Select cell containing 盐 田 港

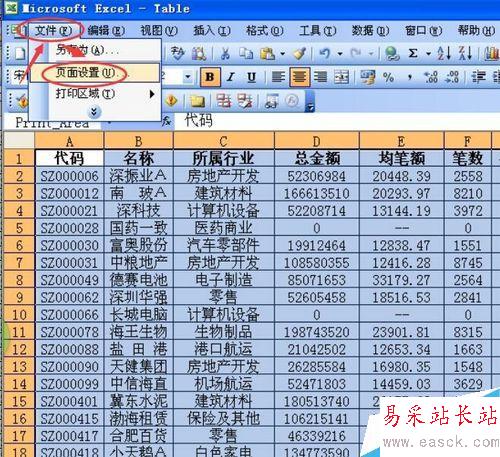click(x=139, y=349)
